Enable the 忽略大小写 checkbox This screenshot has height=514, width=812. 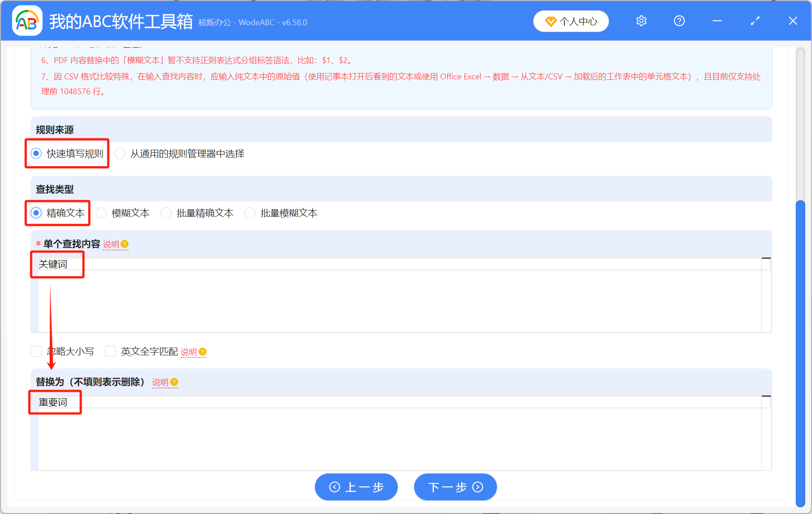pos(36,351)
